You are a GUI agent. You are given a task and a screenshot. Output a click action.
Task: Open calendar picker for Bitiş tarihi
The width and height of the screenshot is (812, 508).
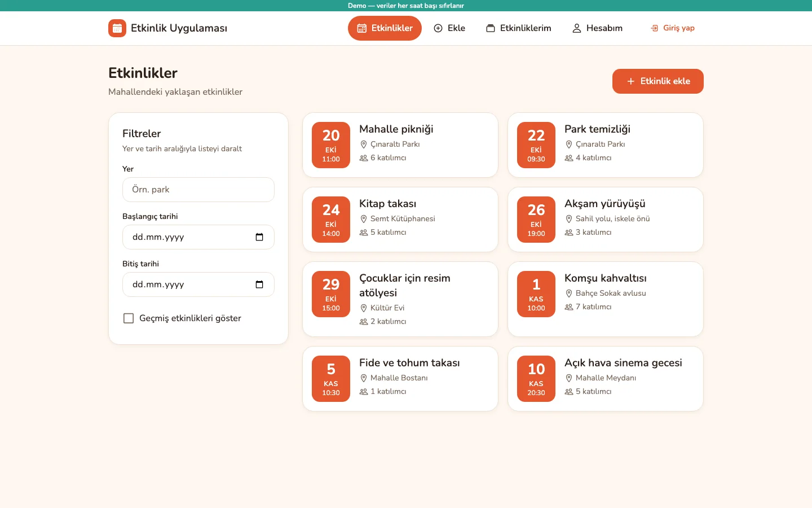pos(259,284)
